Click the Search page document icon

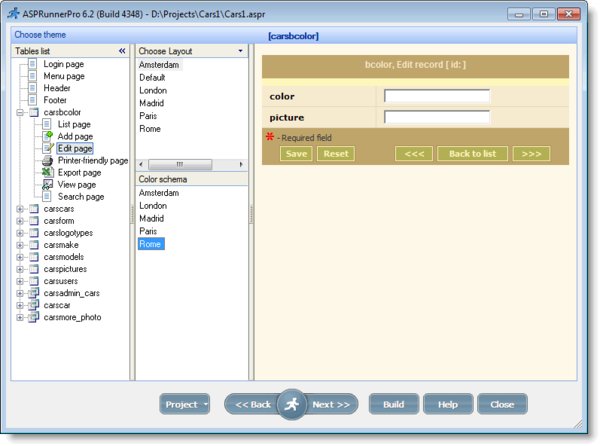[47, 197]
